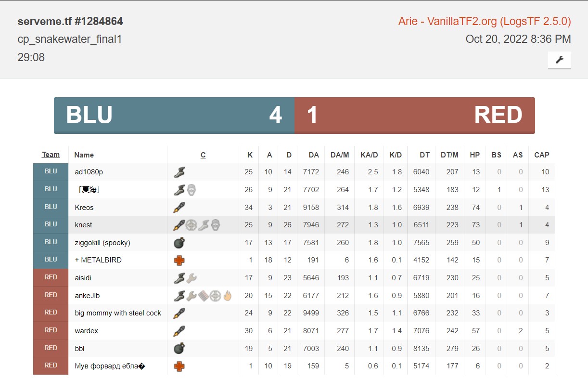Click the Heavy ammo icon in ankeJlb's row
This screenshot has width=588, height=379.
point(203,296)
